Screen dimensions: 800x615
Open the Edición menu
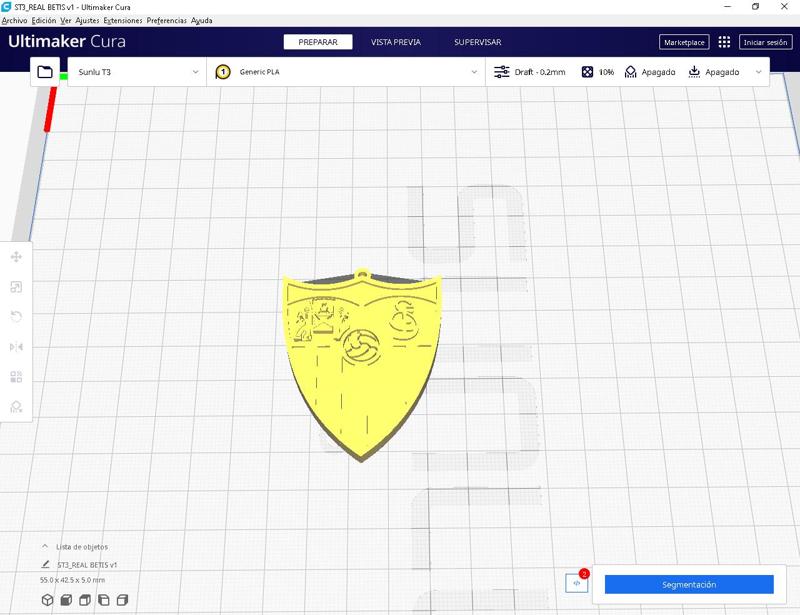44,20
